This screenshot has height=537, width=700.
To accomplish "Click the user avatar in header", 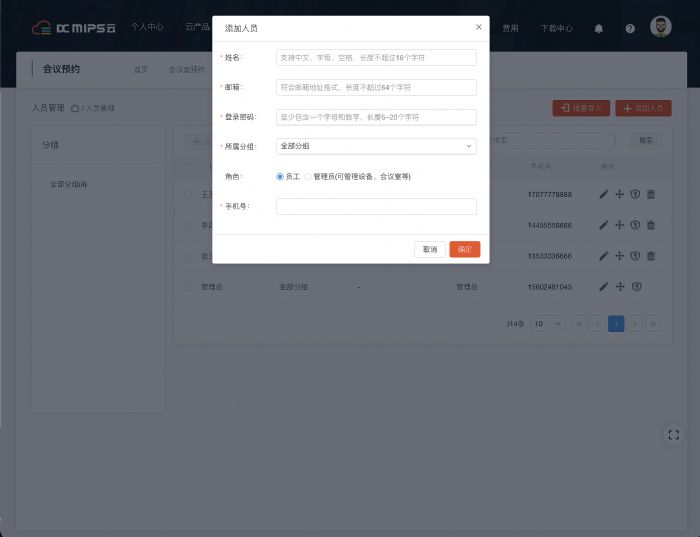I will pos(661,27).
